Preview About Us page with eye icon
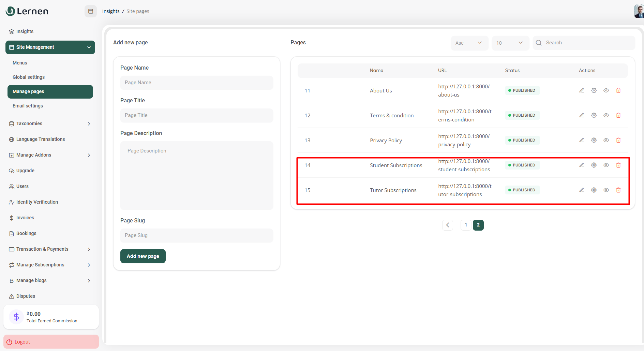This screenshot has width=644, height=351. tap(606, 90)
